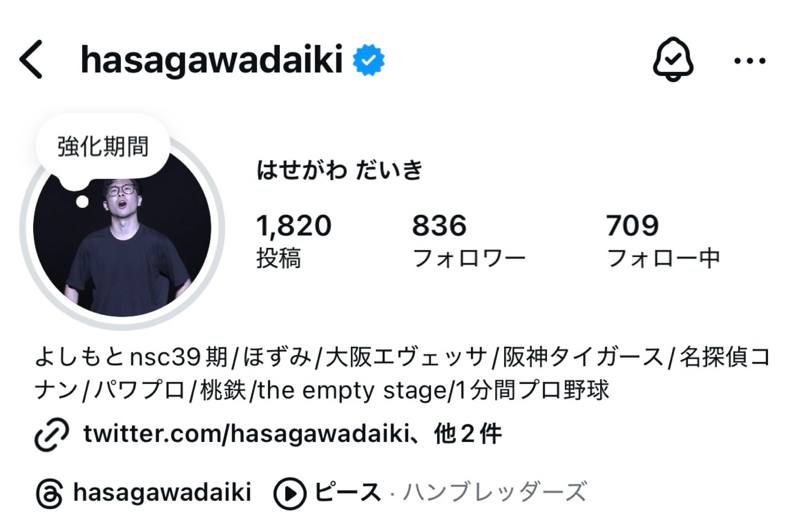Open twitter.com/hasagawadaiki link
The height and width of the screenshot is (532, 808).
coord(247,434)
